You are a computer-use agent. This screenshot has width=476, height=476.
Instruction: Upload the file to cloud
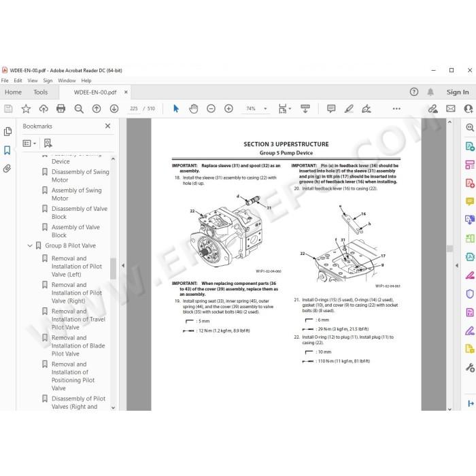point(44,109)
